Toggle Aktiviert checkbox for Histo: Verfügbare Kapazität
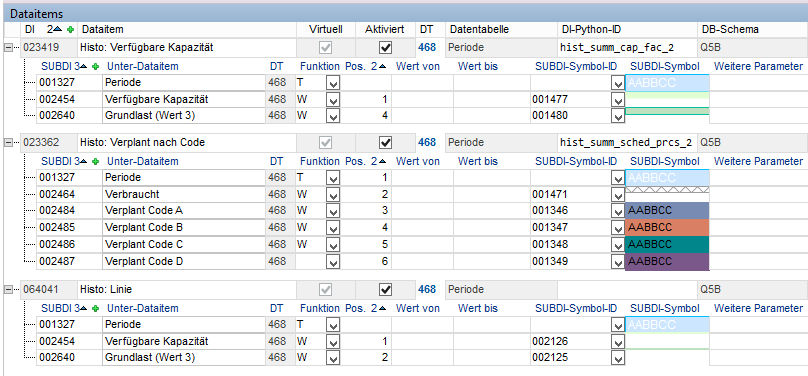Viewport: 808px width, 376px height. [385, 48]
